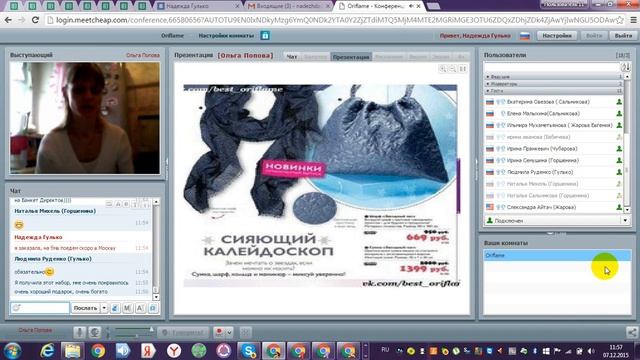Viewport: 640px width, 360px height.
Task: Launch Internet Explorer from the taskbar
Action: [48, 351]
